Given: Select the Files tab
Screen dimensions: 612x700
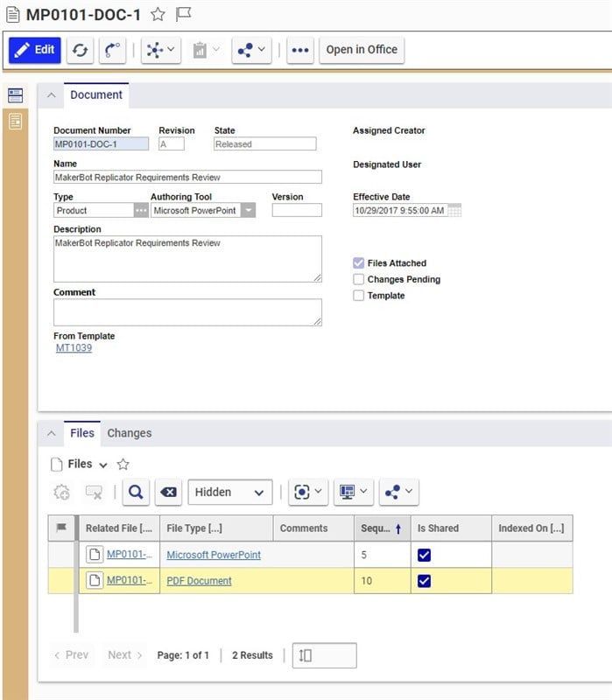Looking at the screenshot, I should pyautogui.click(x=82, y=433).
